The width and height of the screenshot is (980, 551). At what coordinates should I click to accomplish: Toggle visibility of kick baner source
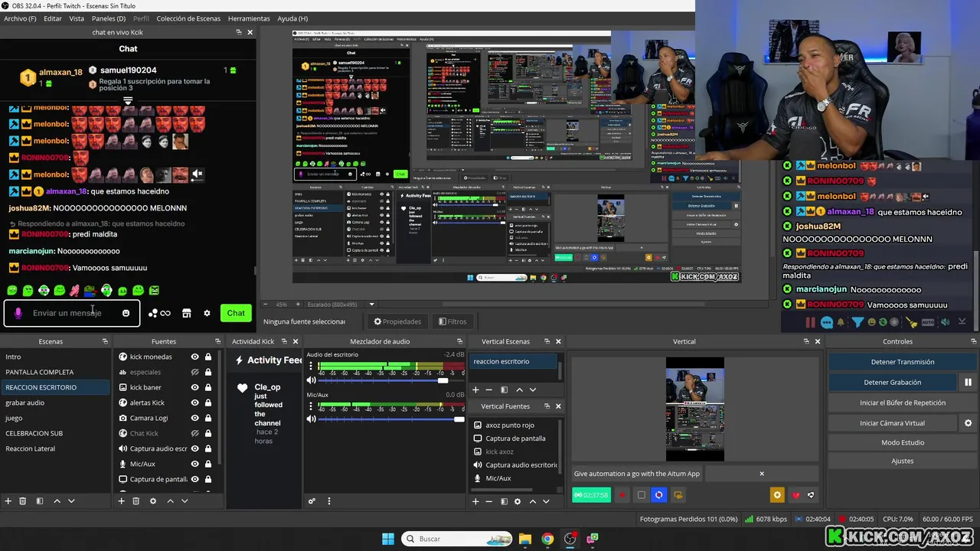click(x=194, y=387)
